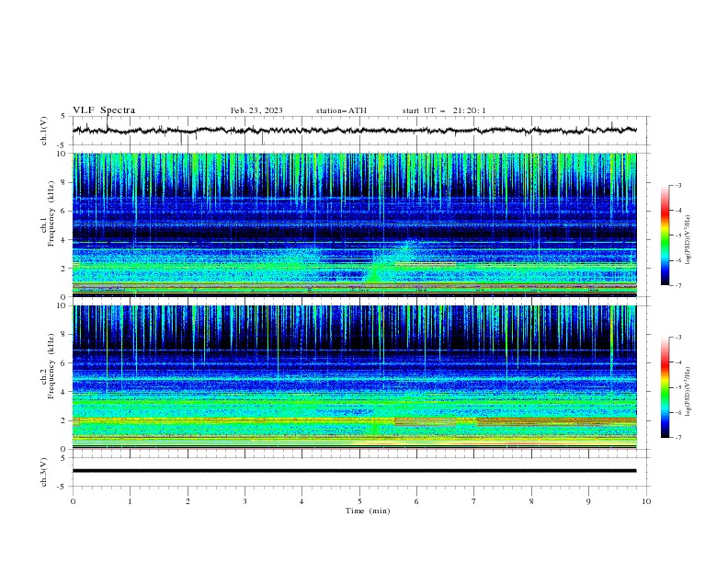728x563 pixels.
Task: Click the date 'Feb. 23, 2023'
Action: (256, 110)
